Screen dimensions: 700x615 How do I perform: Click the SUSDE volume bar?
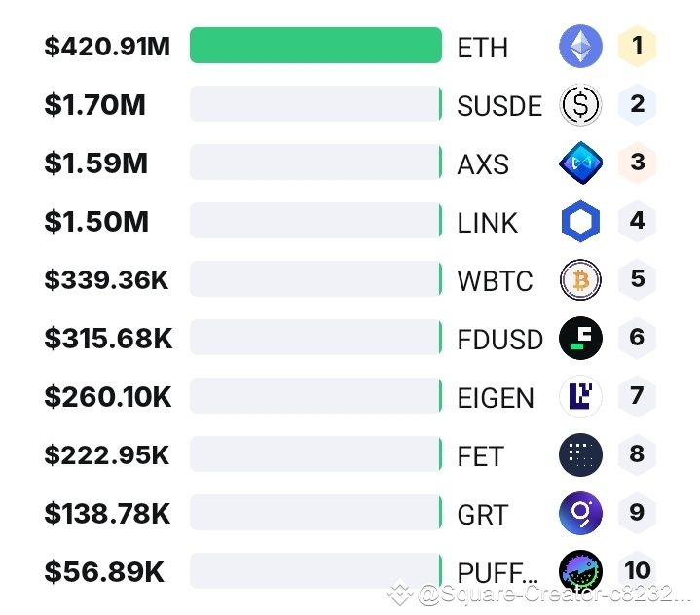point(315,104)
